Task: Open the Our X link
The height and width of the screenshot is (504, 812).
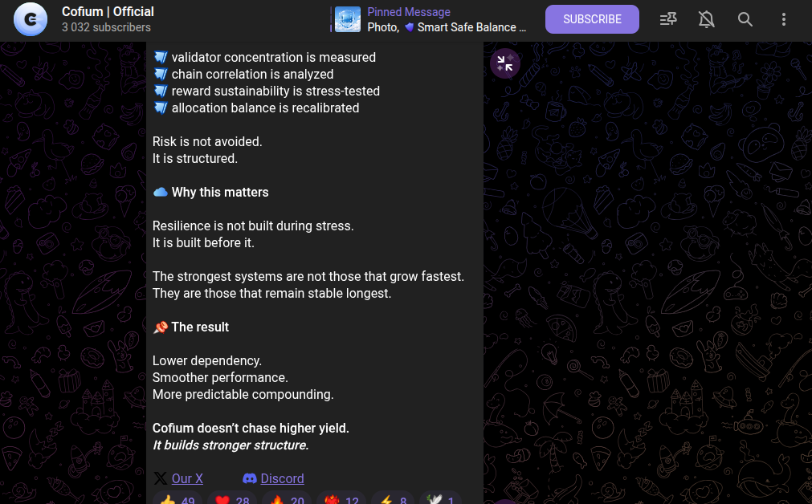Action: (187, 479)
